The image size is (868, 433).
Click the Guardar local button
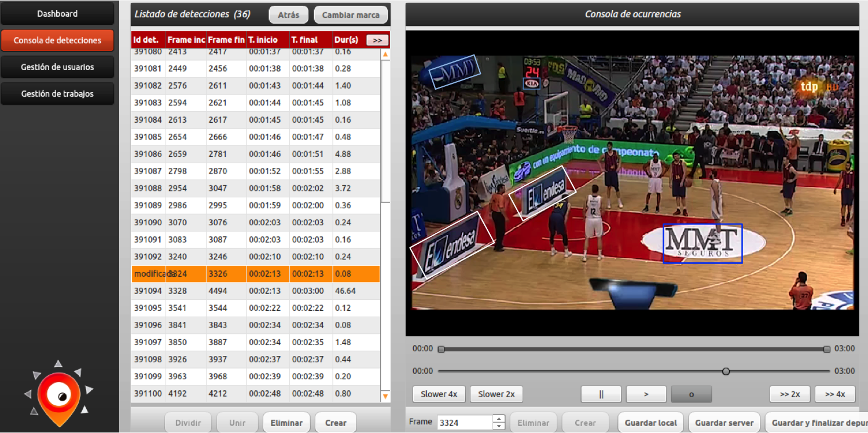coord(651,423)
